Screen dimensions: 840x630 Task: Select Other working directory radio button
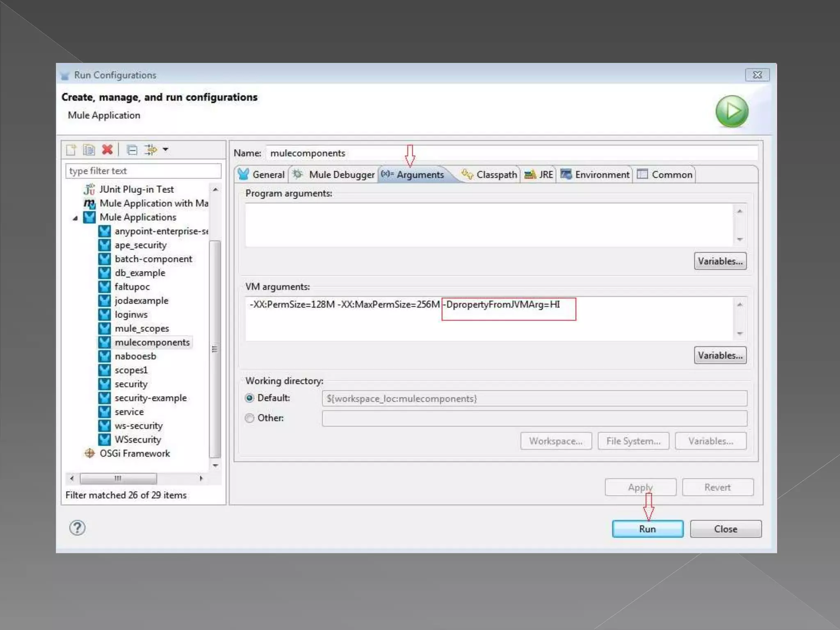pyautogui.click(x=249, y=418)
